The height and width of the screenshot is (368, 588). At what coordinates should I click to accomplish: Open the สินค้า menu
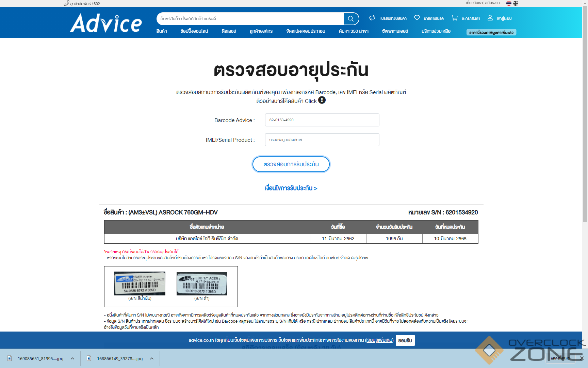coord(162,31)
